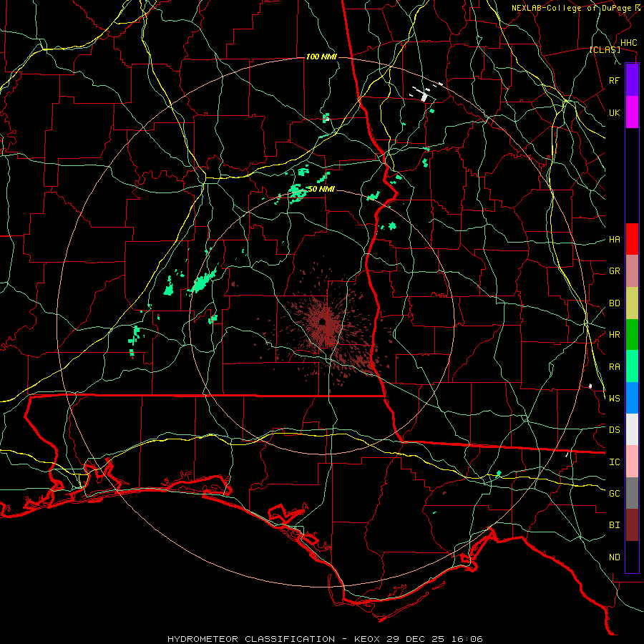
Task: Select the pink GR legend swatch
Action: point(632,271)
